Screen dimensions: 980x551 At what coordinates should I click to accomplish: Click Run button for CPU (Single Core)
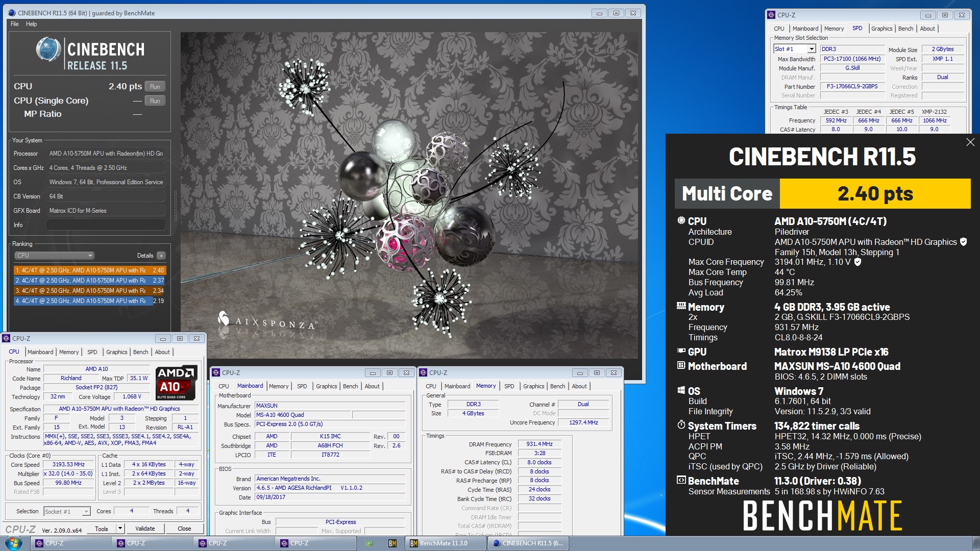pos(155,101)
